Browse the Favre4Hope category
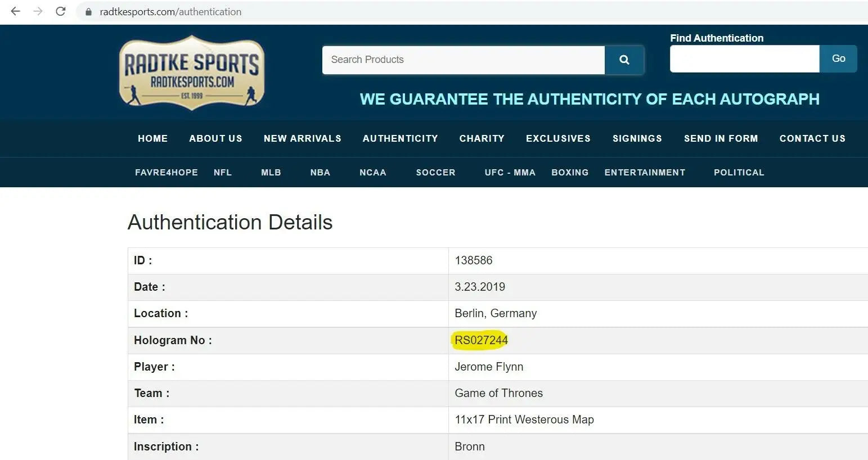 pyautogui.click(x=166, y=173)
